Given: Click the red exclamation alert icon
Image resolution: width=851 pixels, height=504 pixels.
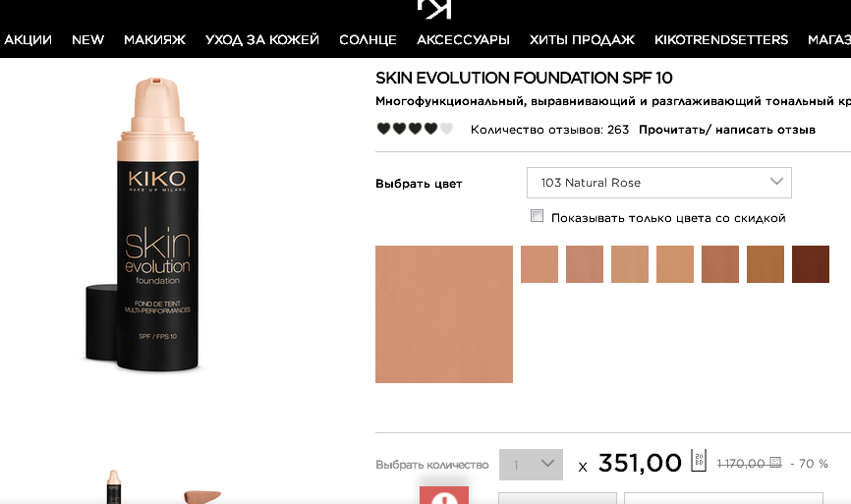Looking at the screenshot, I should [x=444, y=495].
